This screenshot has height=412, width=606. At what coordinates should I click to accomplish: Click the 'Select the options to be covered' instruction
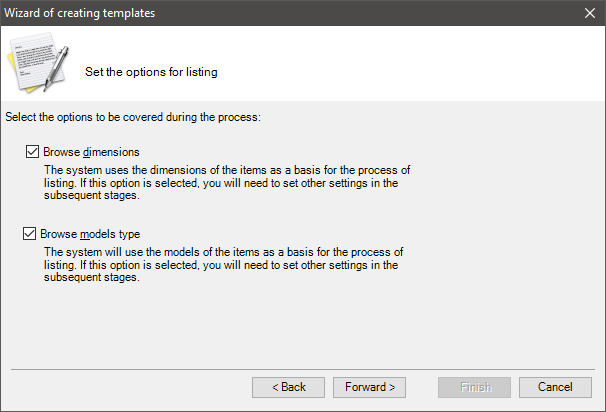[x=133, y=117]
